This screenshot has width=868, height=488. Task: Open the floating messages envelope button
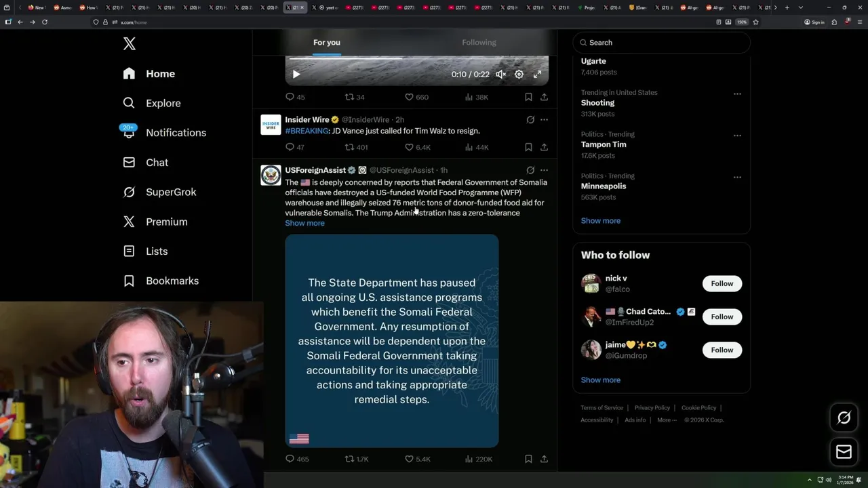(x=844, y=452)
